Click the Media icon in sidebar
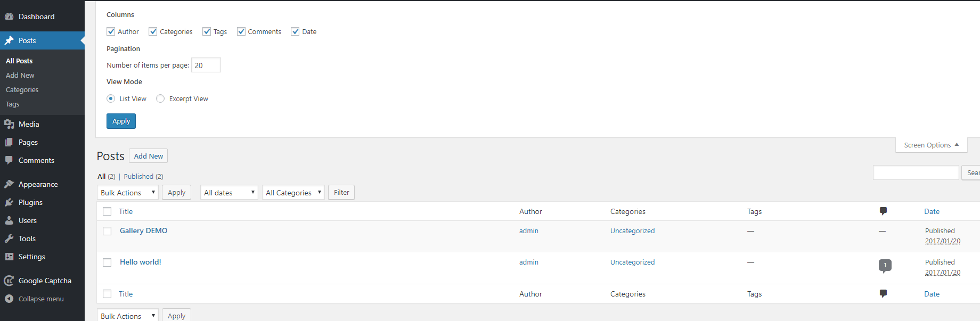Viewport: 980px width, 321px height. [9, 124]
